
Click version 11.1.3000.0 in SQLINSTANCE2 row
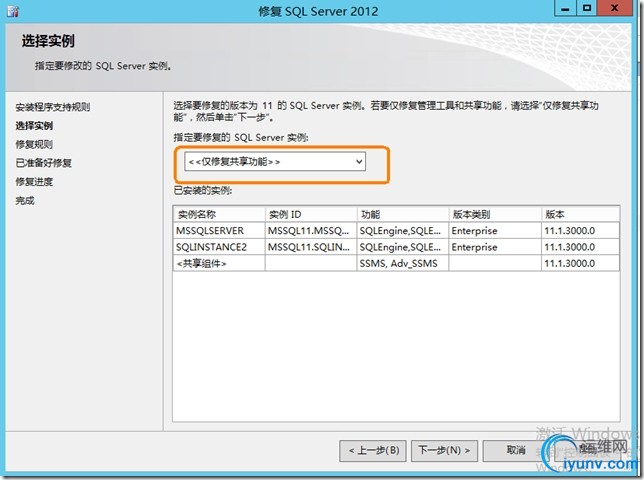(581, 247)
